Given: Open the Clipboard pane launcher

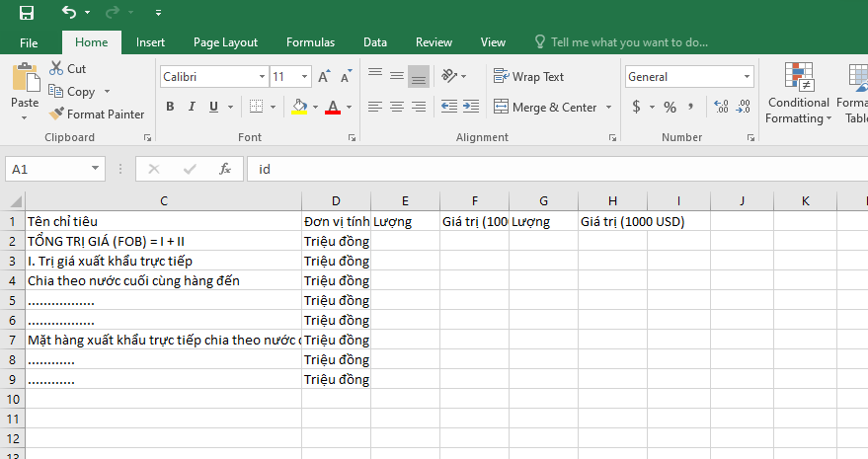Looking at the screenshot, I should coord(147,137).
